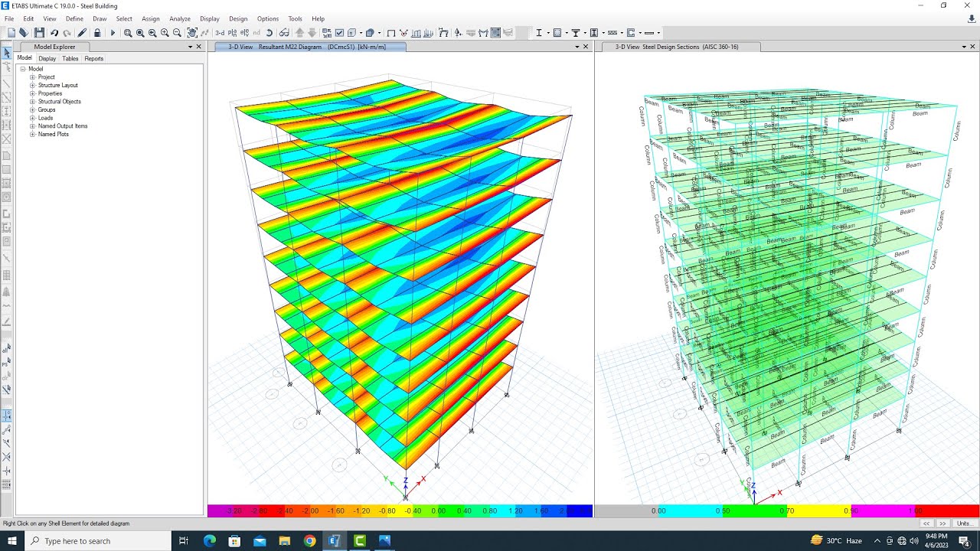The height and width of the screenshot is (551, 980).
Task: Click the rubber band zoom magnifier icon
Action: (128, 33)
